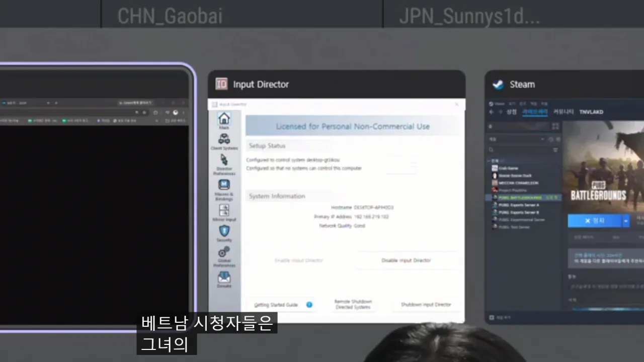Screen dimensions: 644x362
Task: Open the Steam games category dropdown
Action: tap(516, 139)
